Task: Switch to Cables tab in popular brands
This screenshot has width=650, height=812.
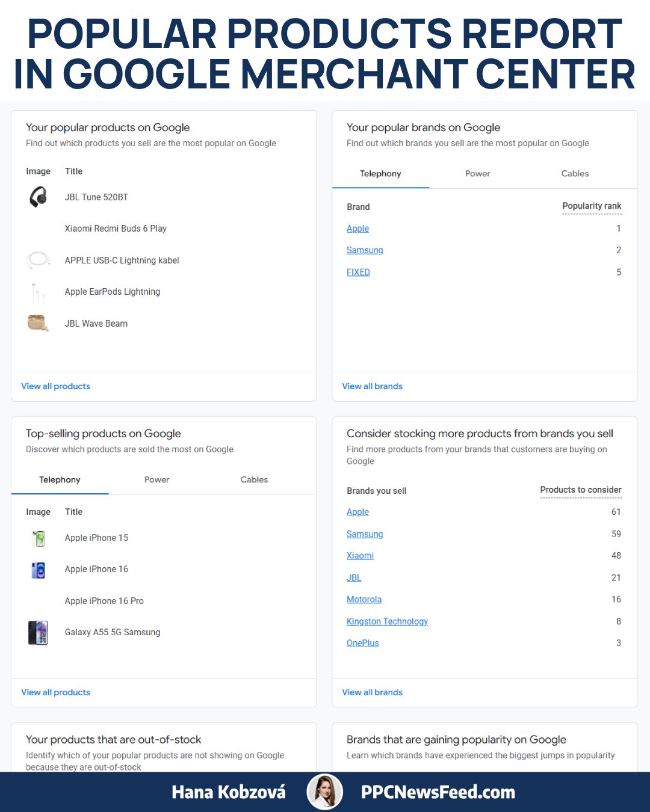Action: point(575,174)
